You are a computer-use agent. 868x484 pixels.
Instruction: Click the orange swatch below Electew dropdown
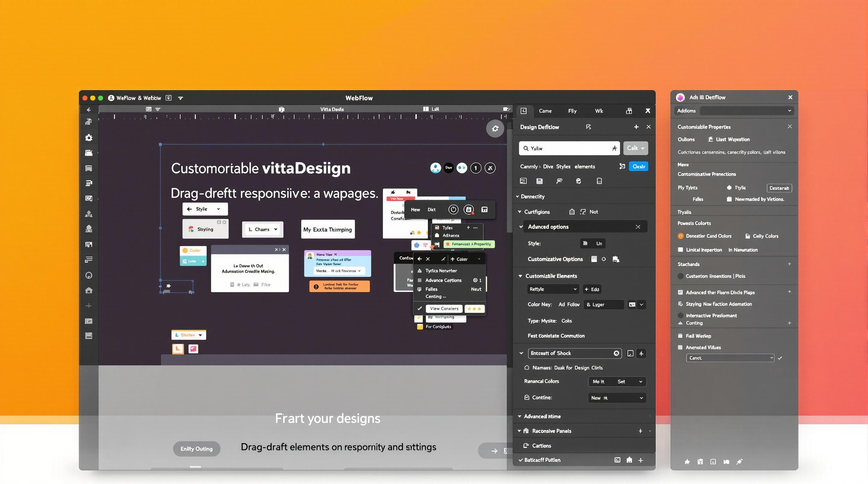(x=178, y=349)
